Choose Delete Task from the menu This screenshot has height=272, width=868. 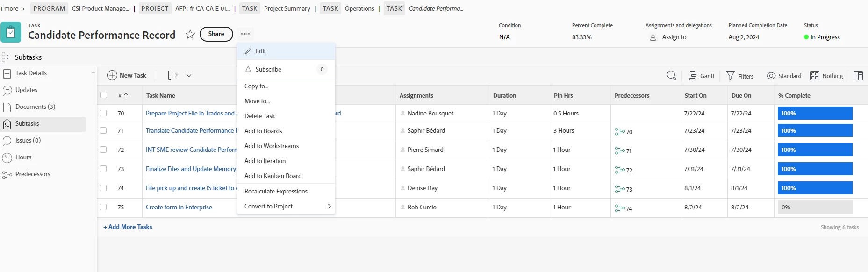(260, 116)
